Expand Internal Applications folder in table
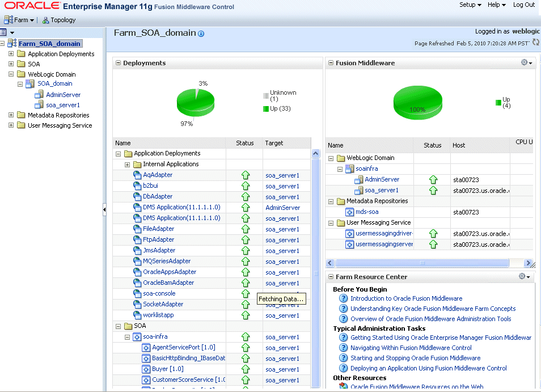This screenshot has height=392, width=541. (128, 165)
